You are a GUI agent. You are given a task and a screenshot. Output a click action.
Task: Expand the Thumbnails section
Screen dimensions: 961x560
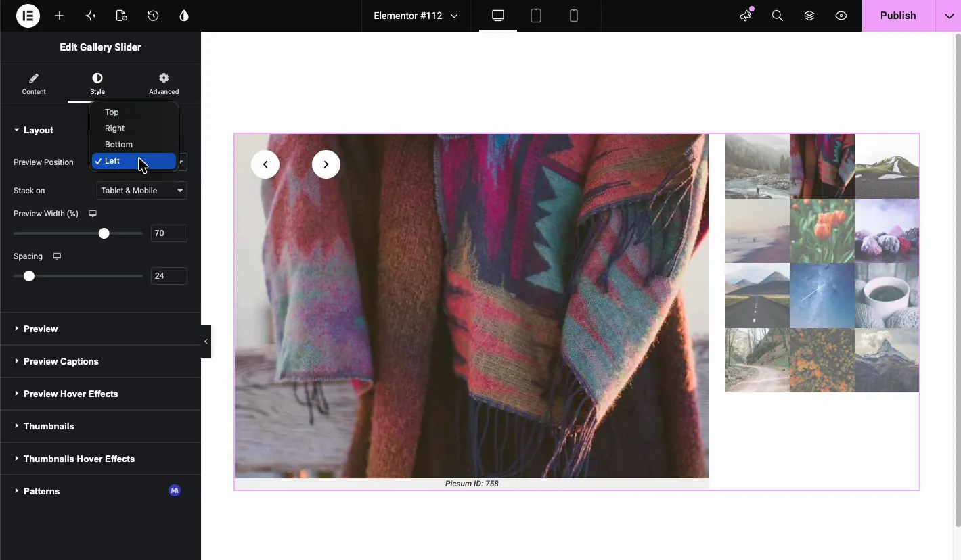coord(100,426)
